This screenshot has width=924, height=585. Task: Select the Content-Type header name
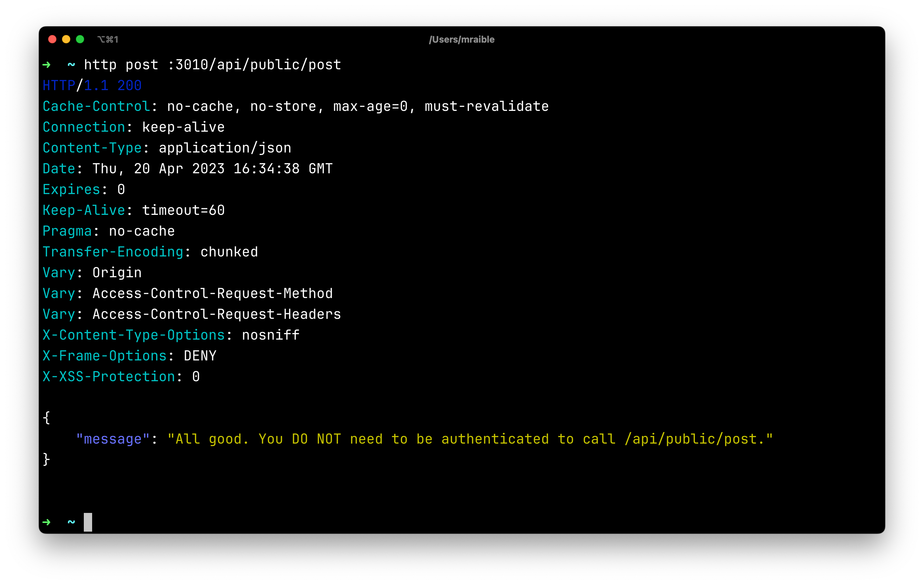[92, 147]
